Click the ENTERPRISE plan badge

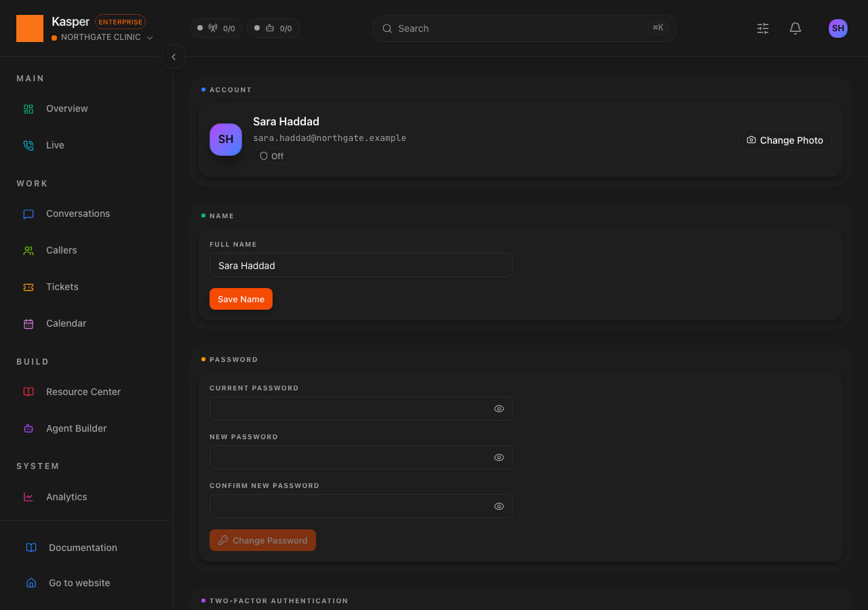click(120, 22)
